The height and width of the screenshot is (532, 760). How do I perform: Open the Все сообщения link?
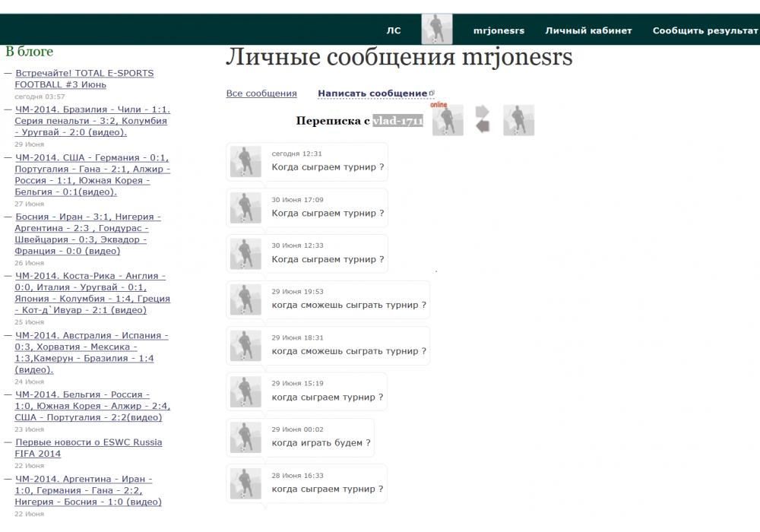click(x=261, y=93)
